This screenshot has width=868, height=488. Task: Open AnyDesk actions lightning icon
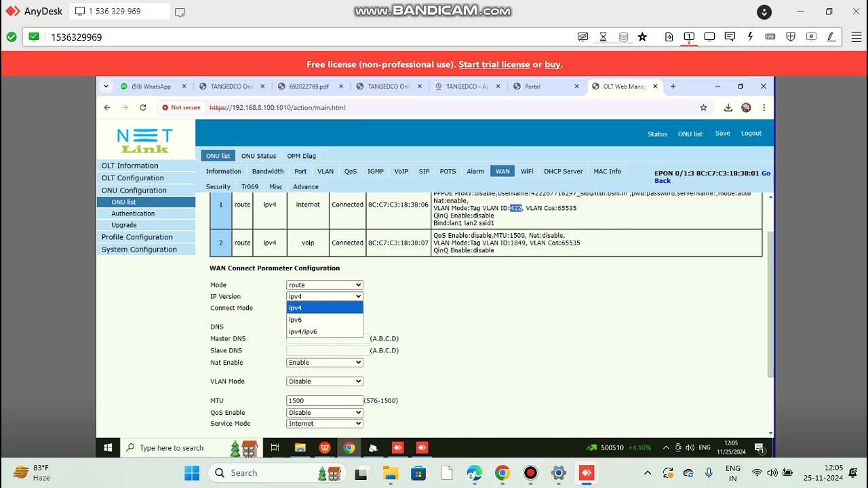pos(750,37)
